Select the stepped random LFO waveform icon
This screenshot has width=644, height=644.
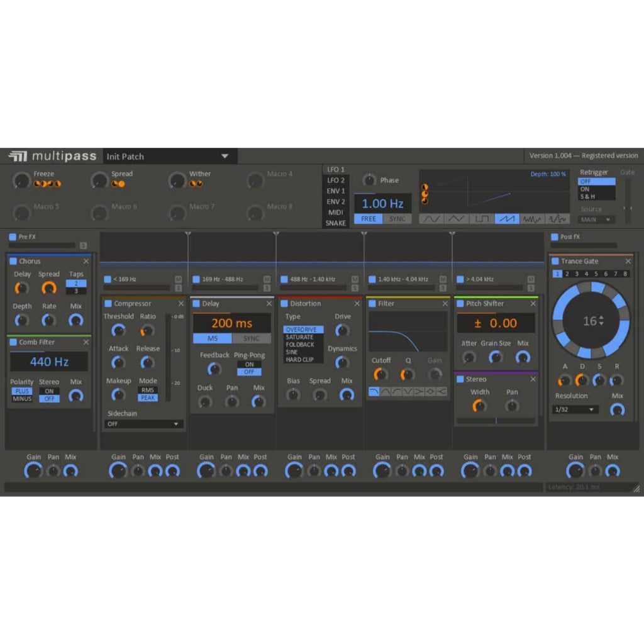tap(558, 218)
